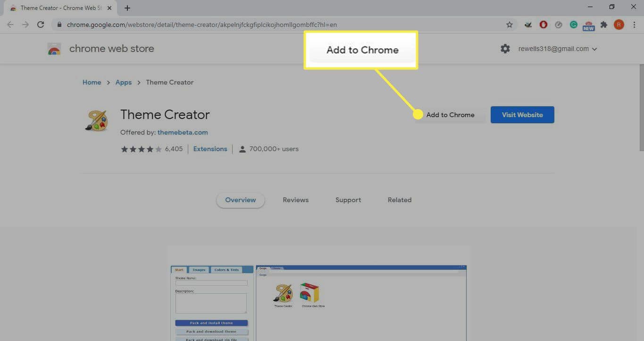The height and width of the screenshot is (341, 644).
Task: Click the Theme Creator heading text
Action: point(165,114)
